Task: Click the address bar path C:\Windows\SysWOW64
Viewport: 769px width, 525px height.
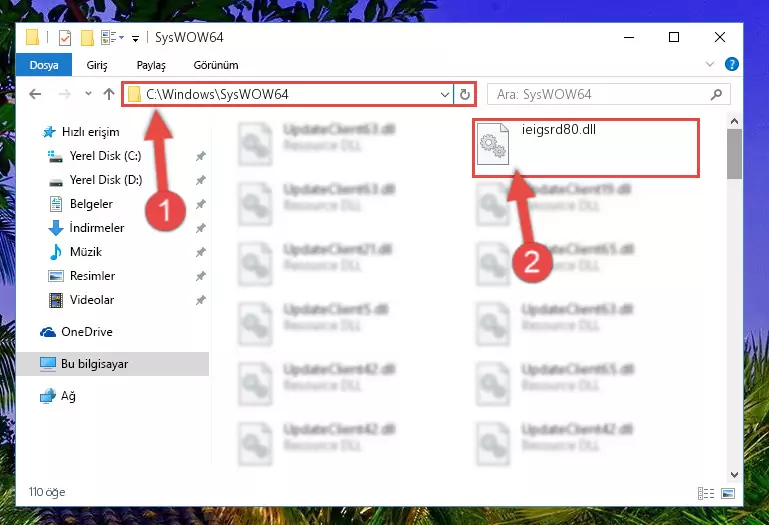Action: point(217,94)
